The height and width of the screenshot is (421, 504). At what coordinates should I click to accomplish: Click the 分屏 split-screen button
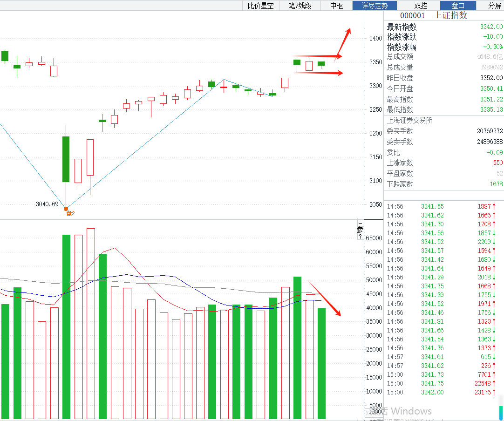tap(495, 6)
